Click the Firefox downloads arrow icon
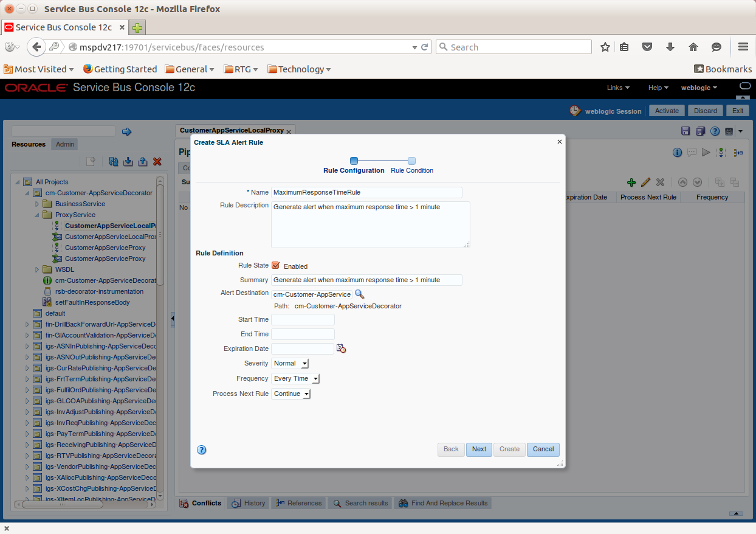Viewport: 756px width, 534px height. (670, 47)
